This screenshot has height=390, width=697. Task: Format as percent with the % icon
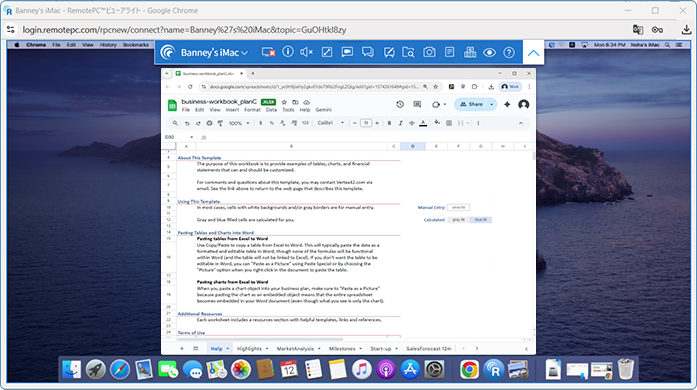coord(272,123)
